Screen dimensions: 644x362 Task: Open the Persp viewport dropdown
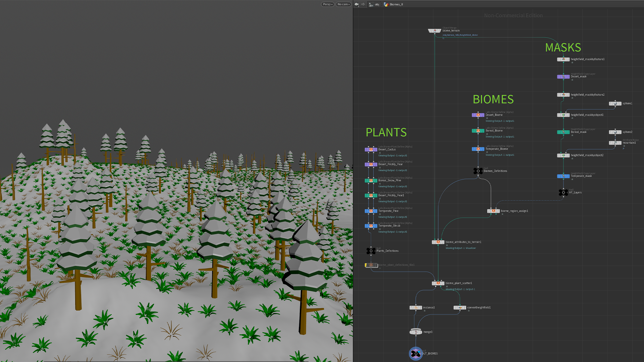327,4
